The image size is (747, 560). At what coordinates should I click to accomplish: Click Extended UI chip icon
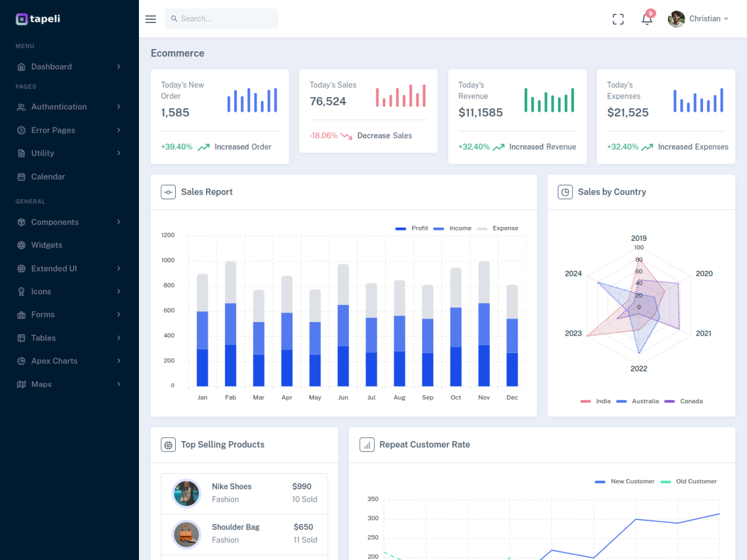pos(21,269)
